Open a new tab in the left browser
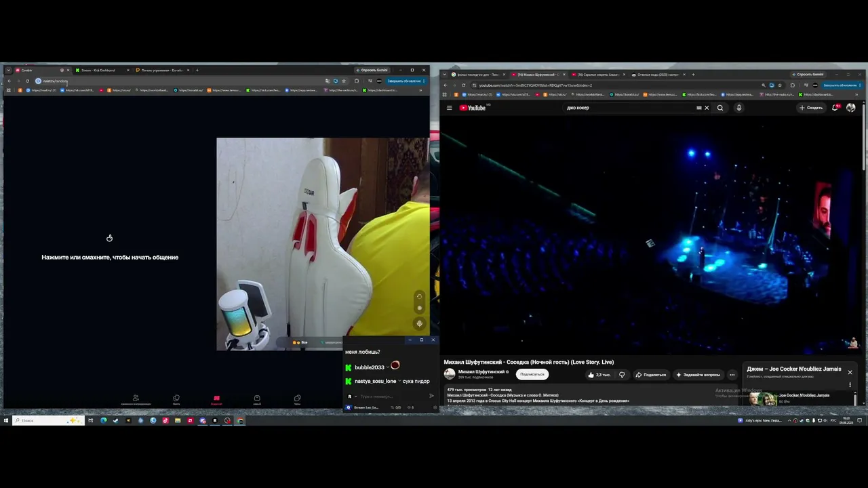868x488 pixels. coord(197,70)
